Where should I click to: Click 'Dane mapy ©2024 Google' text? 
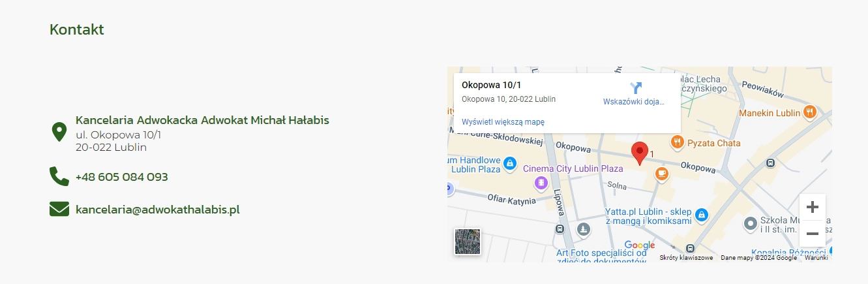click(x=758, y=258)
